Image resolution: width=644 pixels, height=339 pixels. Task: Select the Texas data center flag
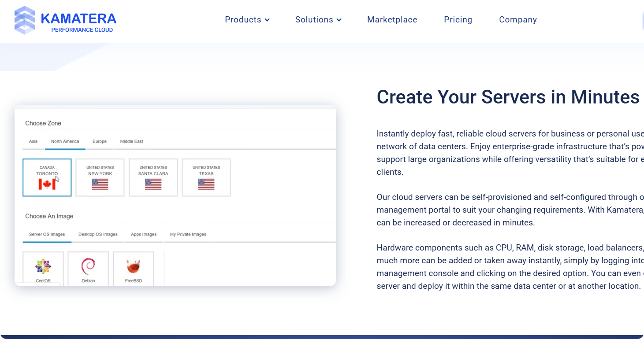click(206, 184)
